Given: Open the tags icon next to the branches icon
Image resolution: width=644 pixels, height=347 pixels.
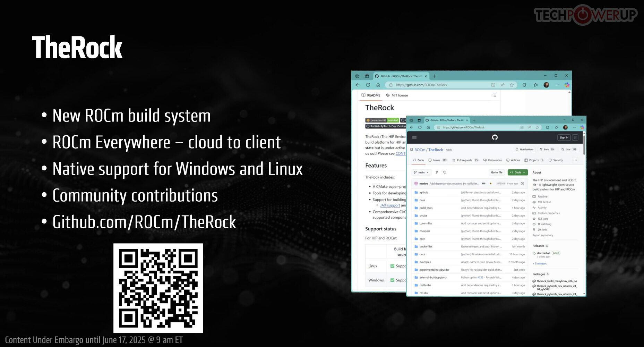Looking at the screenshot, I should point(445,172).
